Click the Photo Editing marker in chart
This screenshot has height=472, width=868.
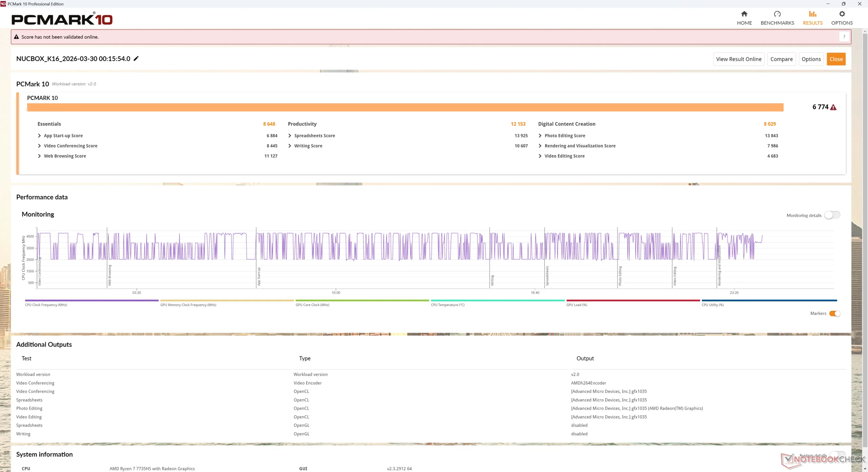[619, 276]
